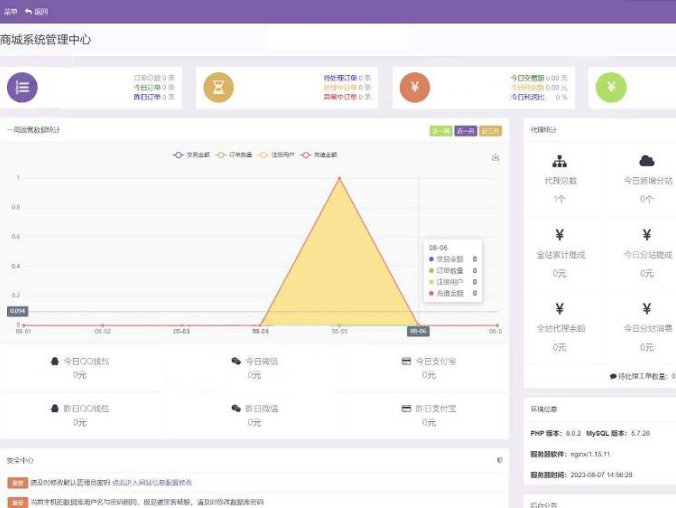Click the 安全中心 panel header icon
676x508 pixels.
pos(500,460)
